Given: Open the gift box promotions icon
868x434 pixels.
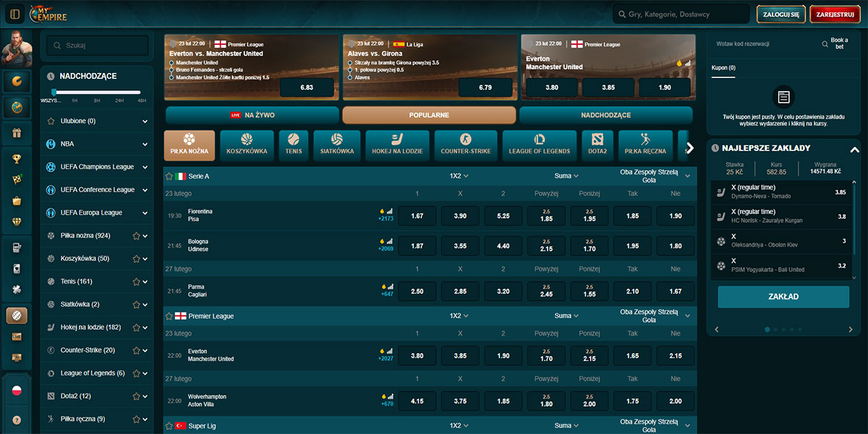Looking at the screenshot, I should click(17, 132).
